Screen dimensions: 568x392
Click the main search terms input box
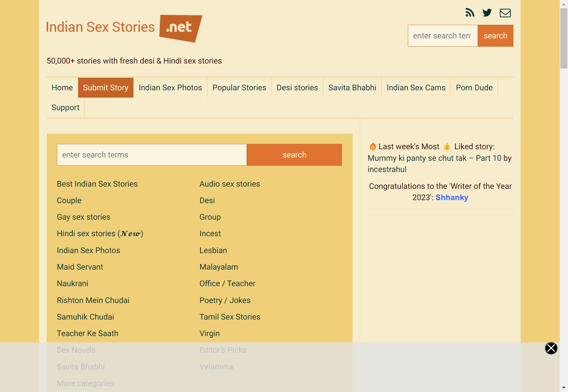[x=152, y=155]
